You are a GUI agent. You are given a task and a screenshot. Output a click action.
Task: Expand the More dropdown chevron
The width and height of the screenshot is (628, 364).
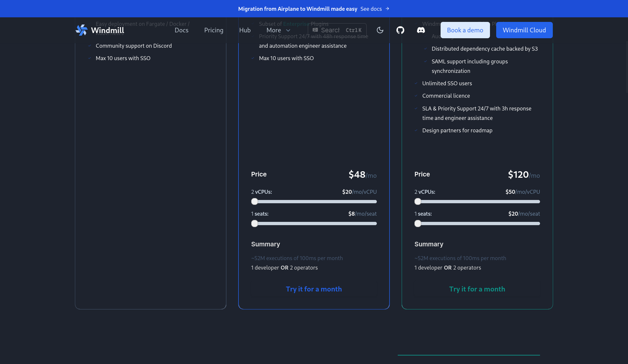[288, 30]
